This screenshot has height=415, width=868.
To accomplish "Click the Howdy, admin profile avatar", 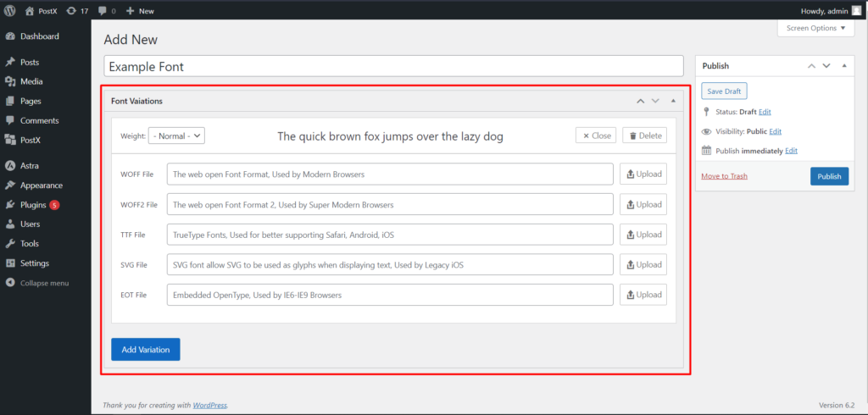I will 856,10.
